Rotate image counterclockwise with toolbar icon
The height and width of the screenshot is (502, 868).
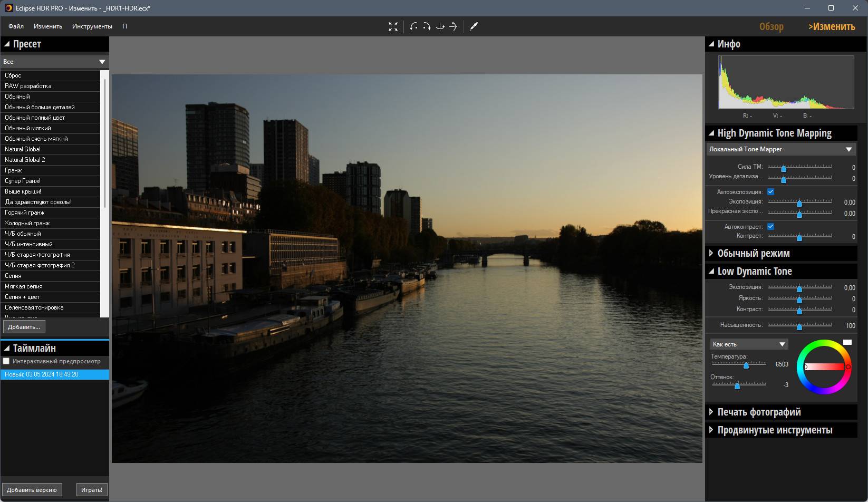tap(414, 26)
